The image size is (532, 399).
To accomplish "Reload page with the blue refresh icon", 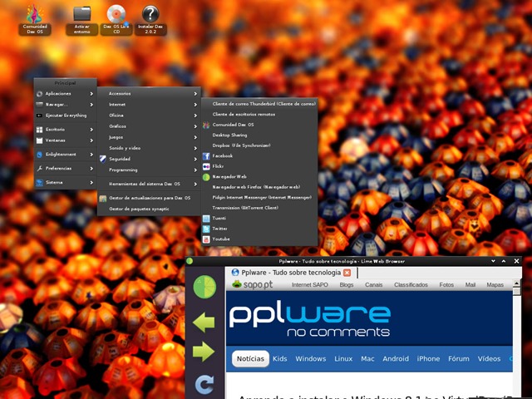I will [x=204, y=384].
